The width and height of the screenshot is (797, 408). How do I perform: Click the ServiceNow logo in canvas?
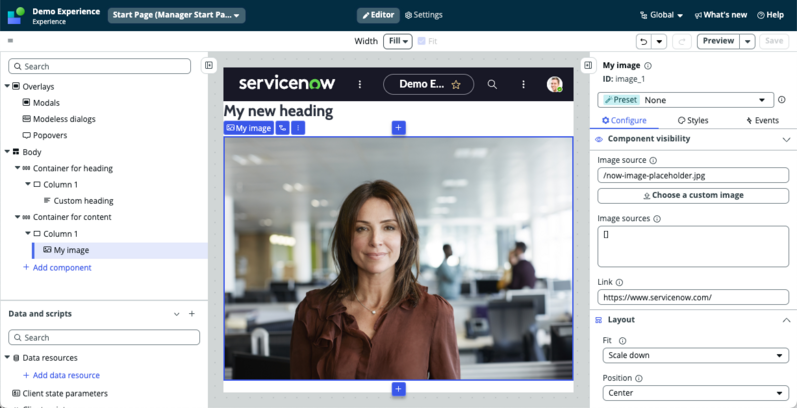(x=287, y=83)
